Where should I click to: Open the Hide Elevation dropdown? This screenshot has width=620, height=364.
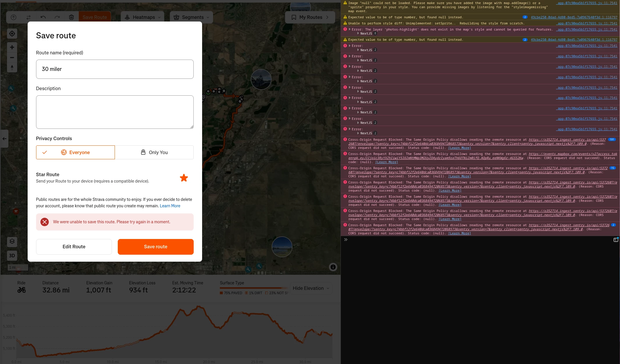tap(311, 288)
